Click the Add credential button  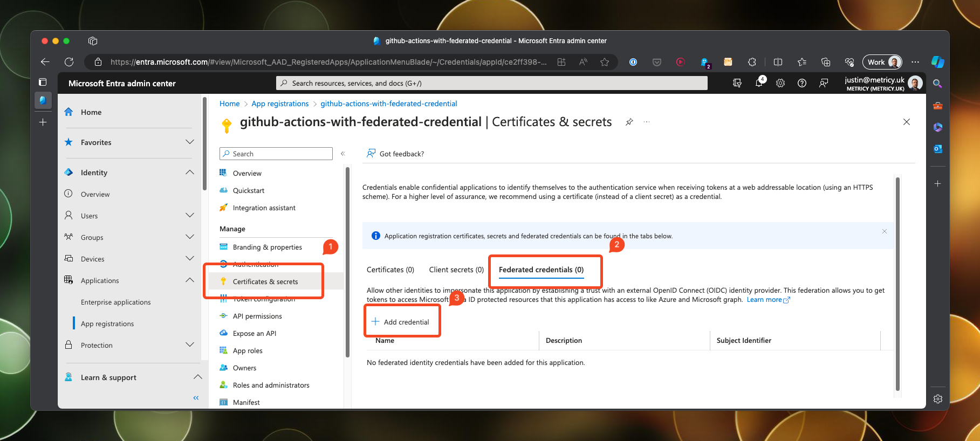pos(400,322)
